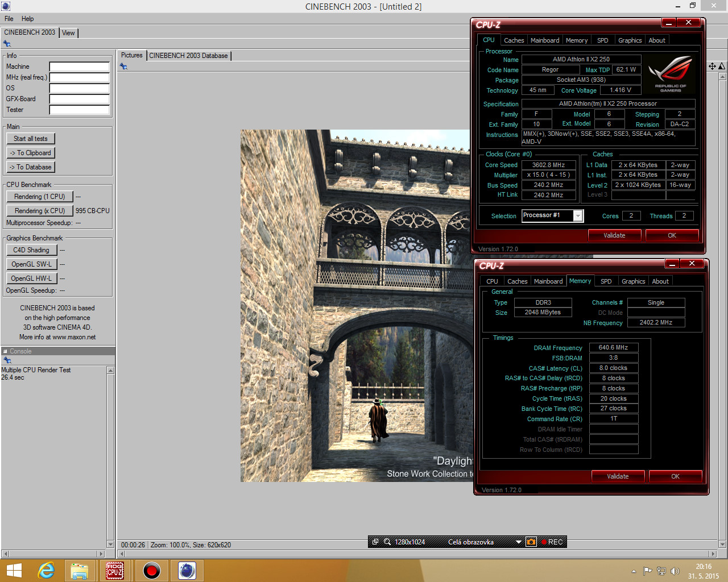Image resolution: width=728 pixels, height=582 pixels.
Task: Open the Windows Start button
Action: 14,571
